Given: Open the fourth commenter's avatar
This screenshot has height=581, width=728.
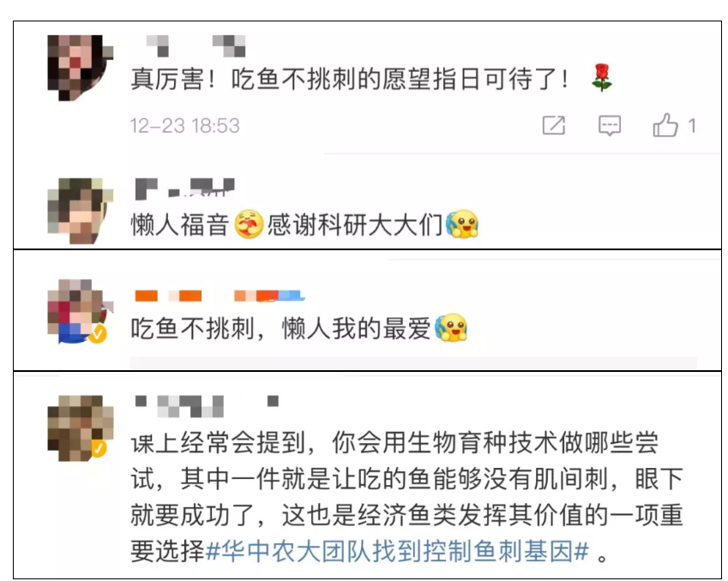Looking at the screenshot, I should point(81,428).
